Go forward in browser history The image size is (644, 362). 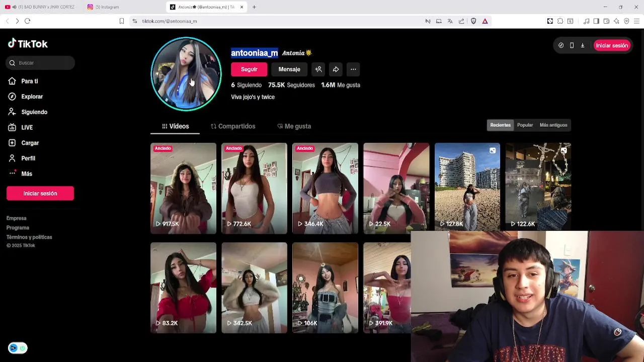tap(17, 21)
